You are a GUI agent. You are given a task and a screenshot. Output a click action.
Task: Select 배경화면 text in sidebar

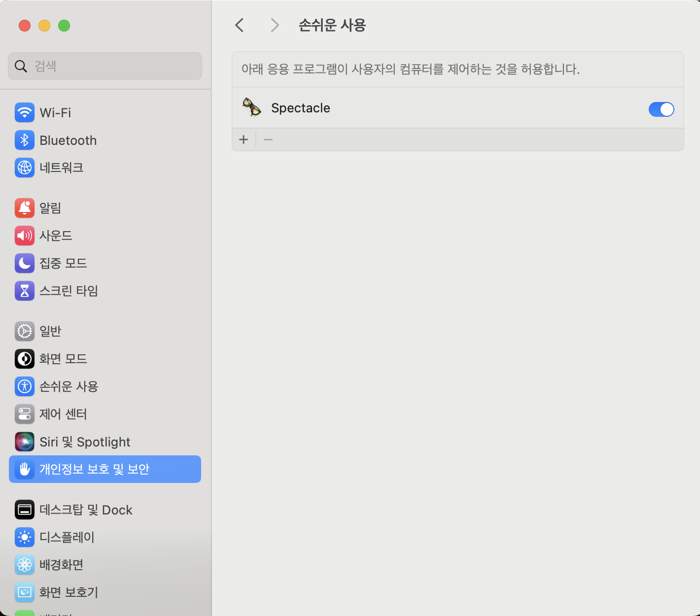[x=61, y=565]
